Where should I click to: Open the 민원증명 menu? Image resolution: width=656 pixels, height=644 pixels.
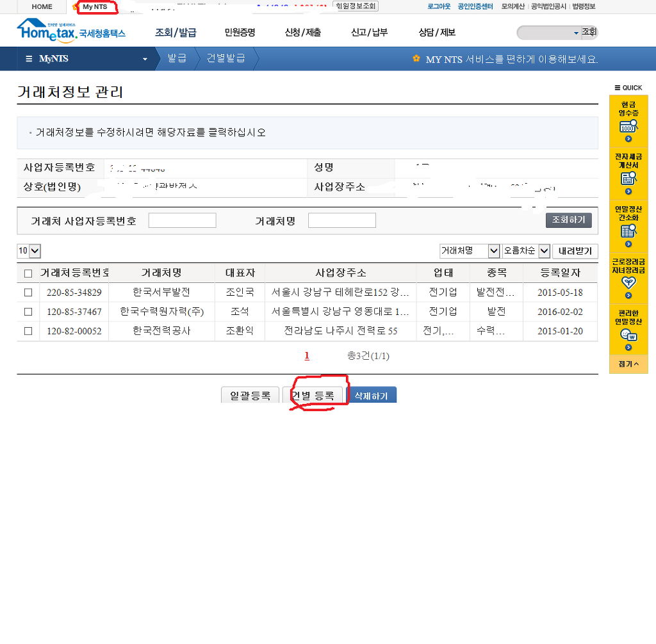[240, 32]
